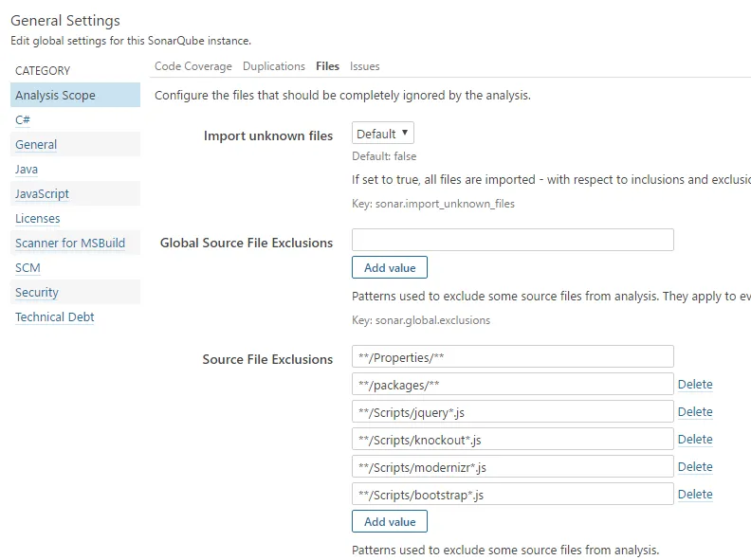Switch to the Code Coverage tab
Viewport: 751px width, 560px height.
coord(193,66)
